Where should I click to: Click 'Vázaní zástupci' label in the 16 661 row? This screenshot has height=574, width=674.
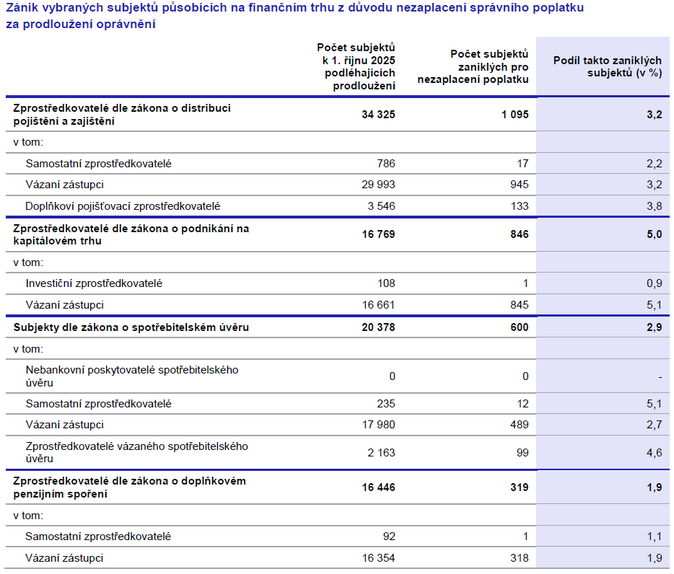click(64, 305)
